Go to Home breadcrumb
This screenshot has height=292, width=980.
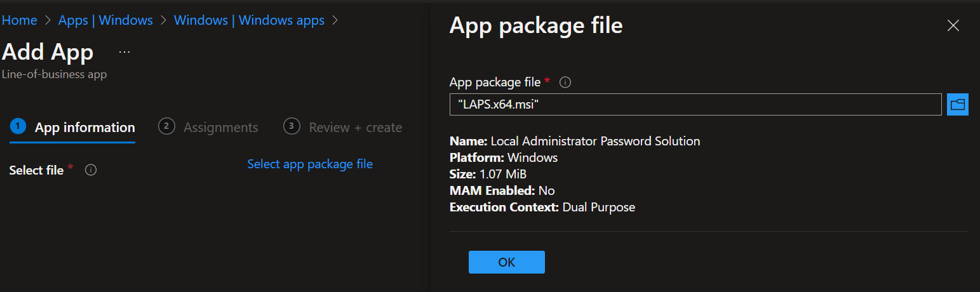[19, 20]
